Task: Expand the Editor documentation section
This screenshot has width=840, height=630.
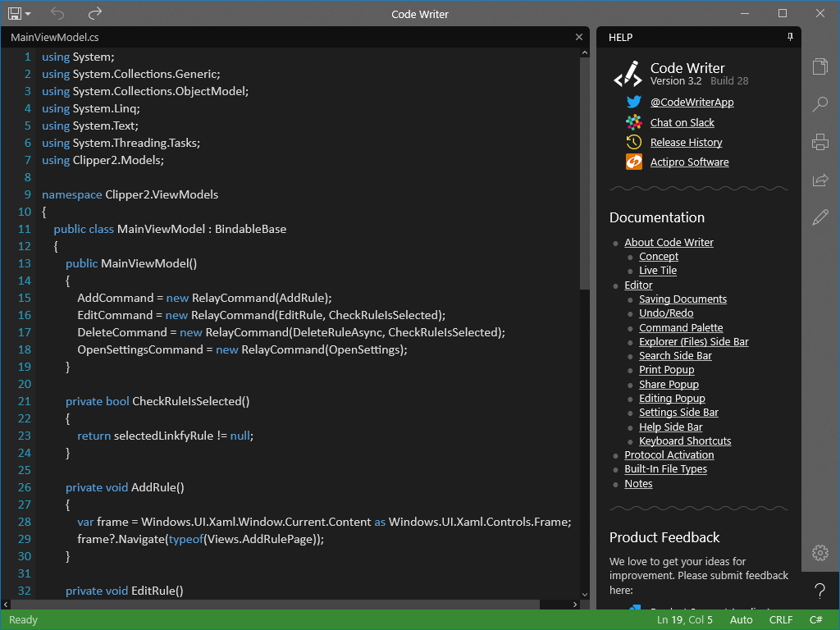Action: click(x=638, y=285)
